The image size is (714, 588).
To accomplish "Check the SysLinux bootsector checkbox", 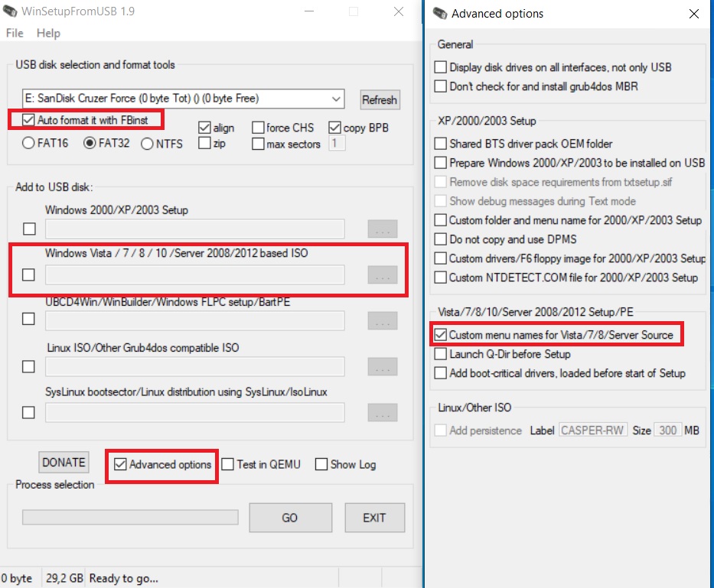I will pyautogui.click(x=28, y=413).
